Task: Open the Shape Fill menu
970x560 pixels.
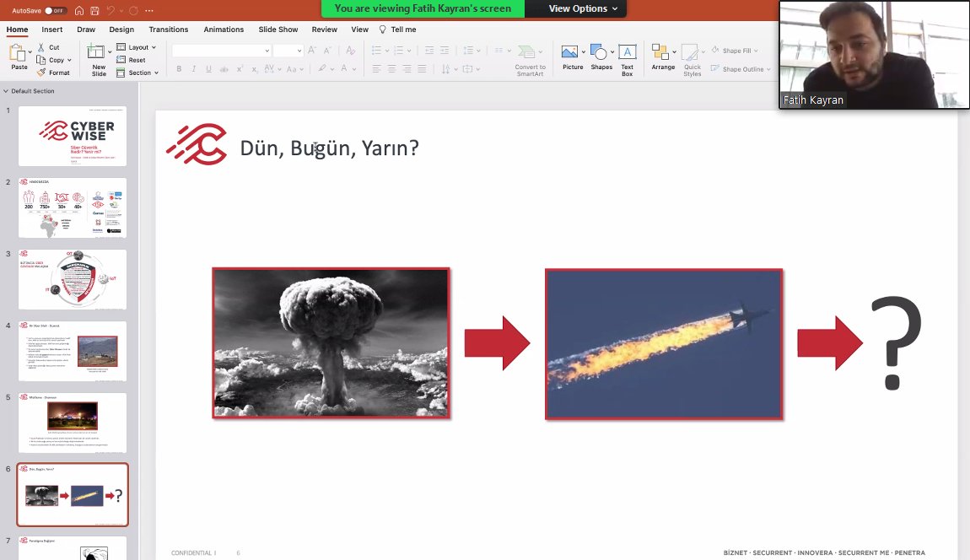Action: [735, 51]
